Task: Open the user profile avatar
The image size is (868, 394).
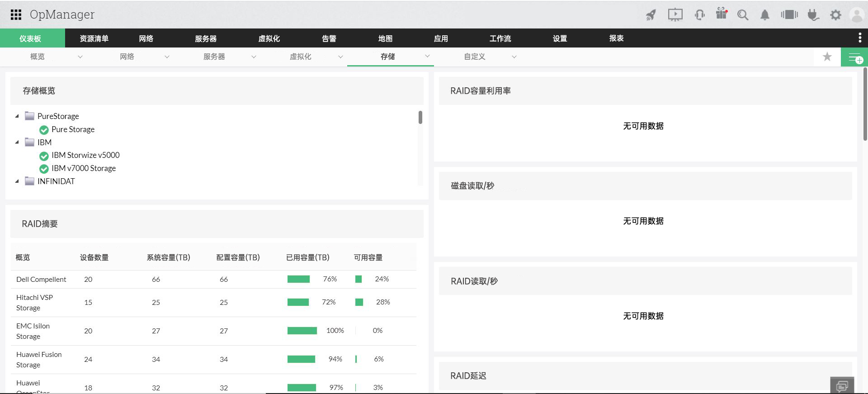Action: pyautogui.click(x=857, y=15)
